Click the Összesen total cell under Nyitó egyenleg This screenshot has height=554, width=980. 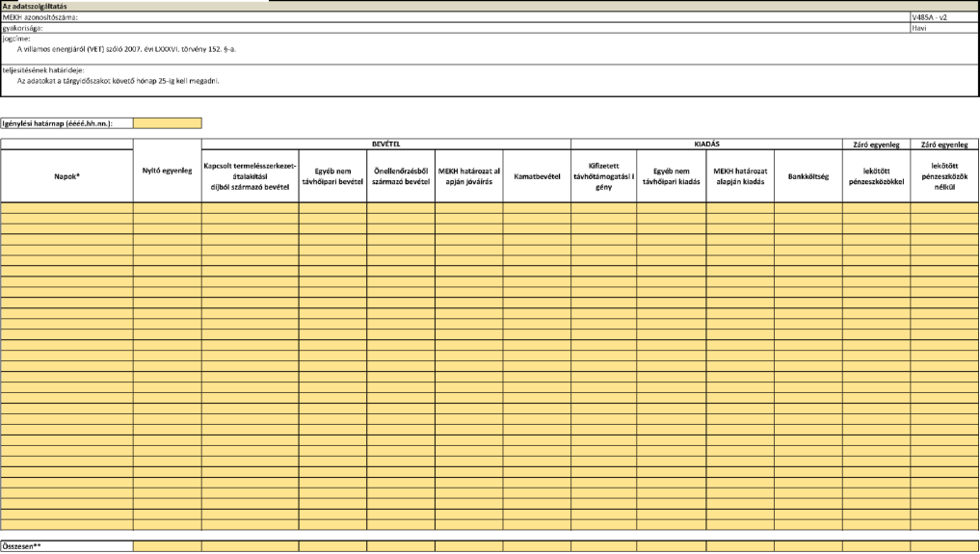167,546
